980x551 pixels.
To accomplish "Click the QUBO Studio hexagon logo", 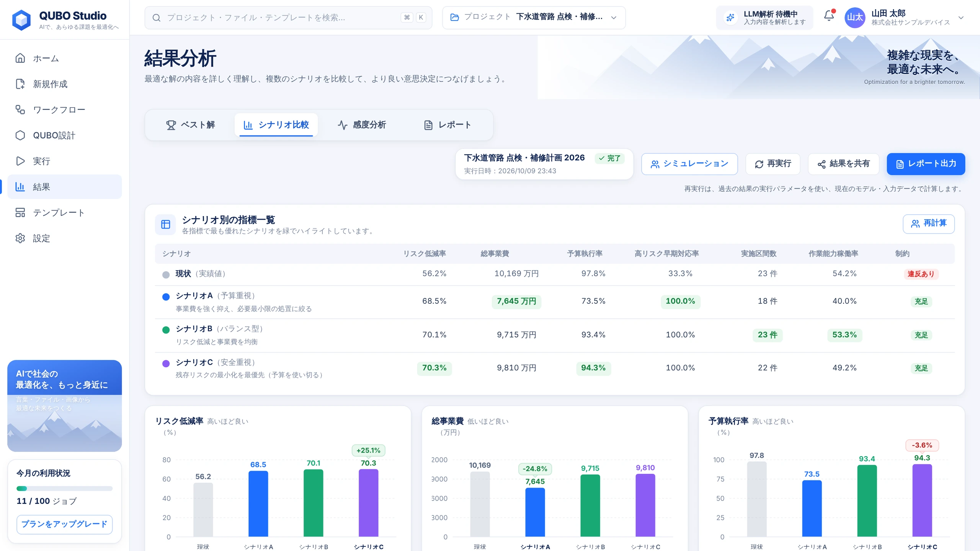I will (21, 20).
